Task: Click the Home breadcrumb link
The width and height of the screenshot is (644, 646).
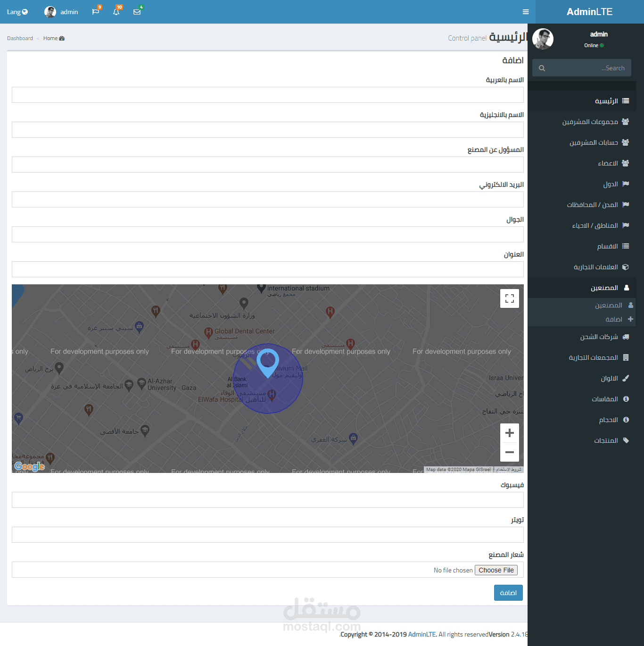Action: pyautogui.click(x=50, y=38)
